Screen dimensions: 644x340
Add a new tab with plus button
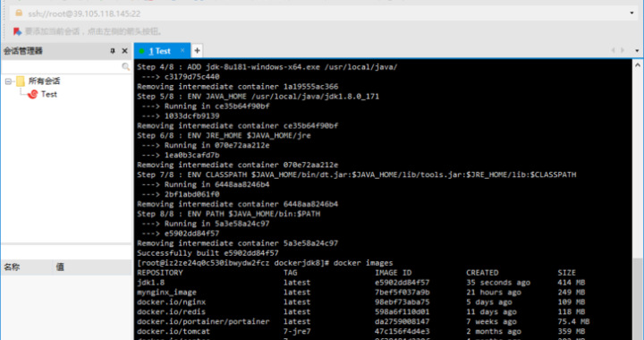[x=197, y=50]
